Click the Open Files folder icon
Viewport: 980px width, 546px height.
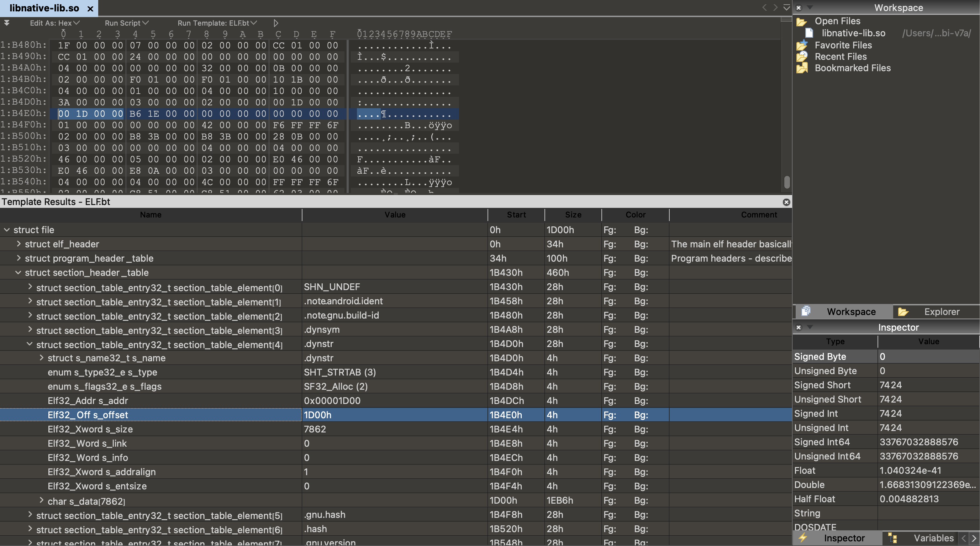802,22
